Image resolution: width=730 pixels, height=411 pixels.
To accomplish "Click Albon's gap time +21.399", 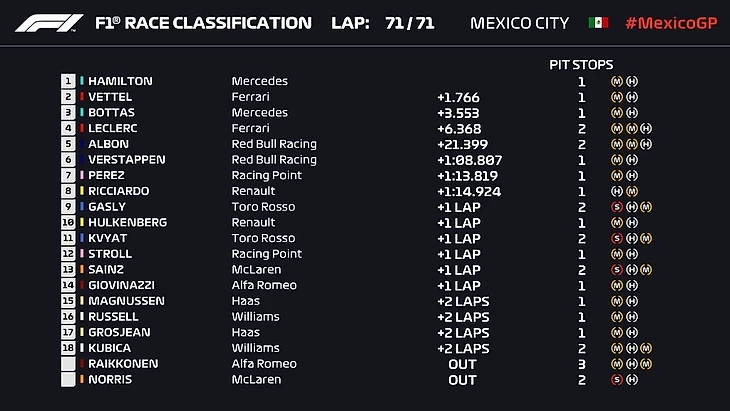I will tap(462, 145).
